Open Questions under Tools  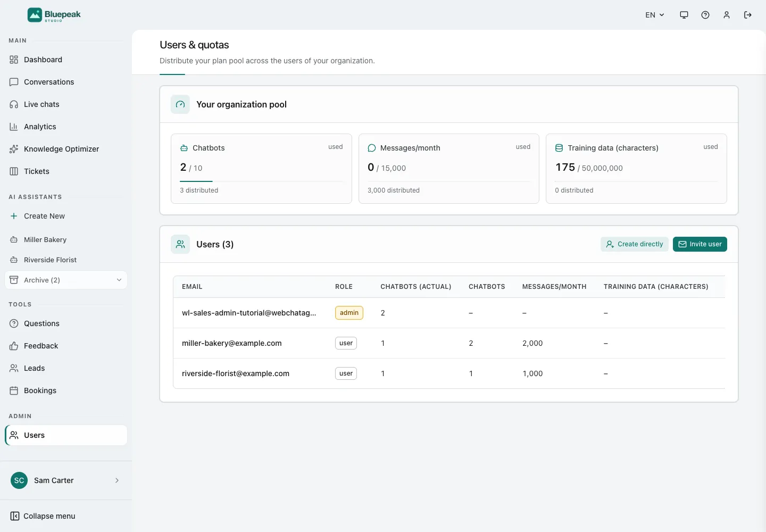click(66, 323)
